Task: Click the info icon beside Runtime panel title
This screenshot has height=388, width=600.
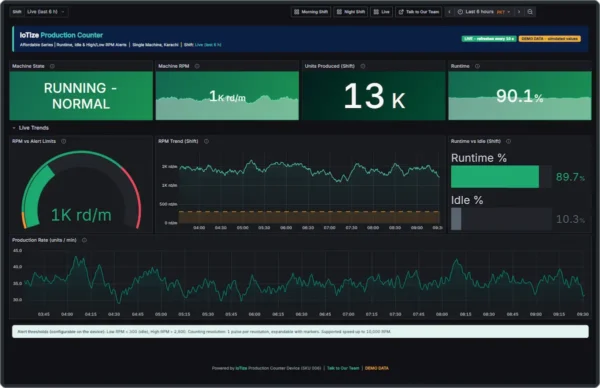Action: [477, 66]
